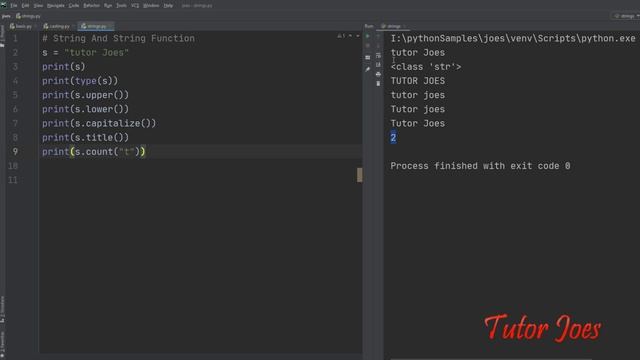
Task: Open the editor inspections warning widget
Action: (x=341, y=36)
